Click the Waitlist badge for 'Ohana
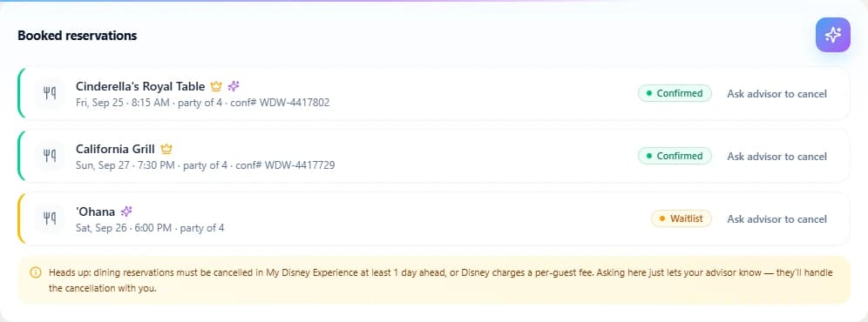The height and width of the screenshot is (322, 868). (x=682, y=218)
